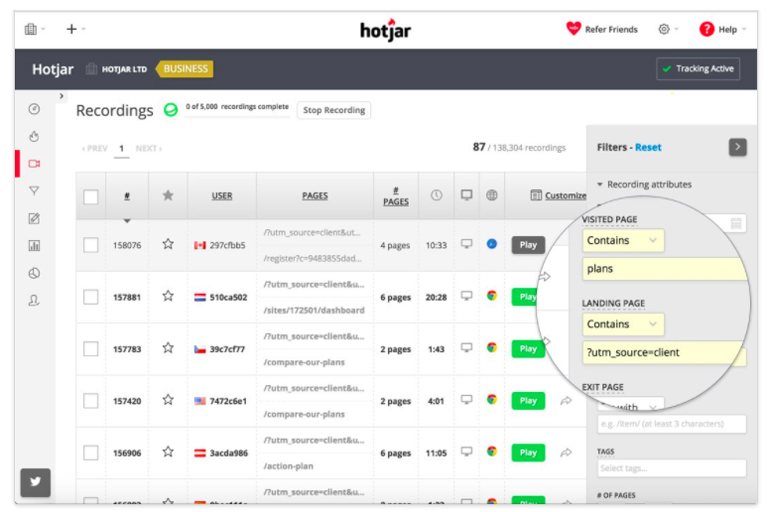Click the Refer Friends heart icon
768x512 pixels.
click(574, 29)
